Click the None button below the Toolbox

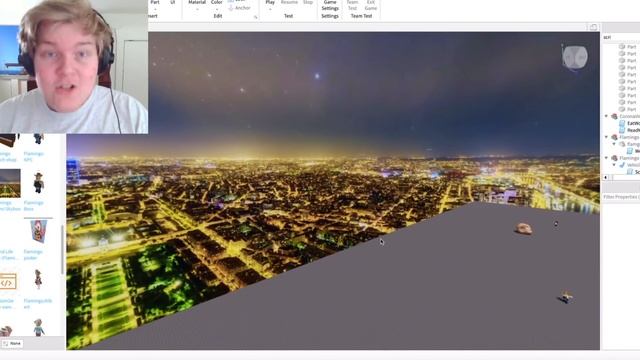(x=13, y=343)
